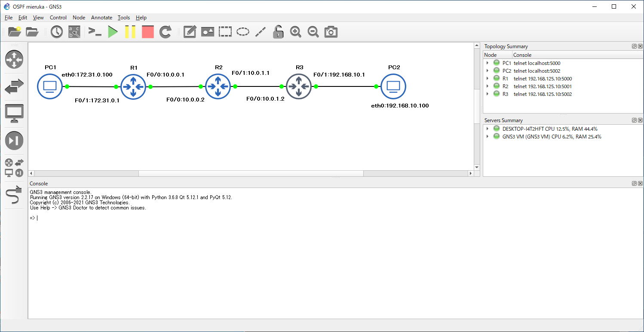Click the Open project folder icon
This screenshot has width=644, height=332.
(32, 32)
